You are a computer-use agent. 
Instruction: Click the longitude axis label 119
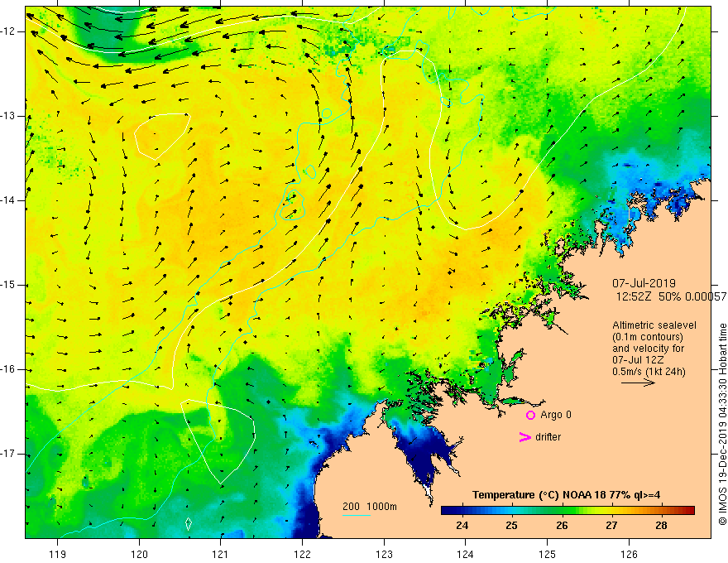click(x=57, y=554)
